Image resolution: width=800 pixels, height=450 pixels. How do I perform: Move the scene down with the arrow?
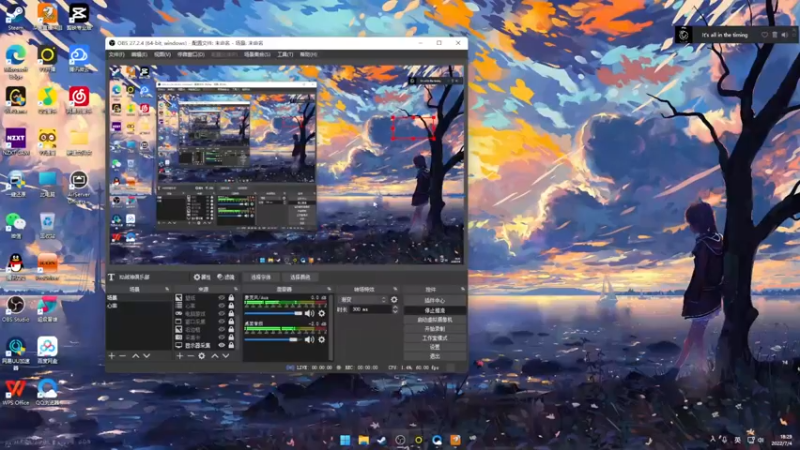pos(146,356)
